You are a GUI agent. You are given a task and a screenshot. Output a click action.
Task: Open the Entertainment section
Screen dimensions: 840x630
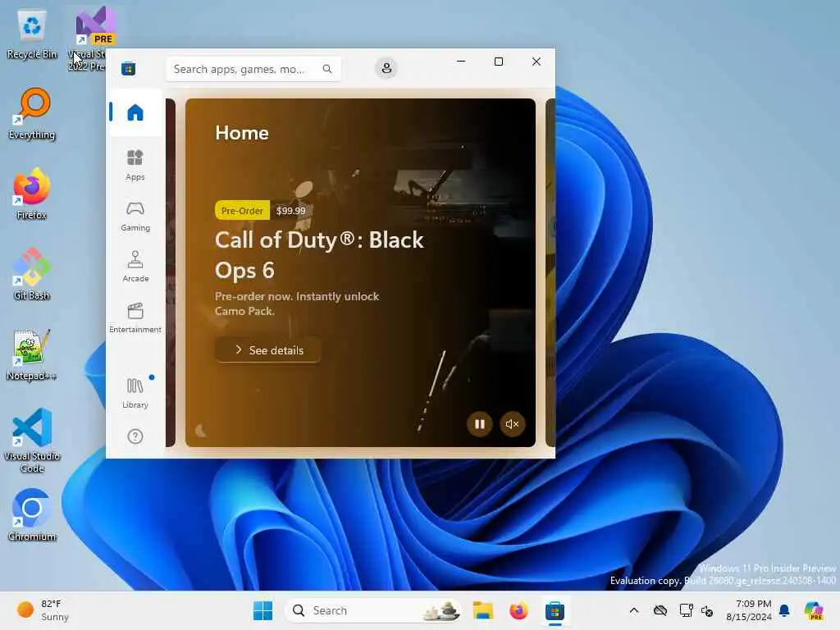[135, 317]
